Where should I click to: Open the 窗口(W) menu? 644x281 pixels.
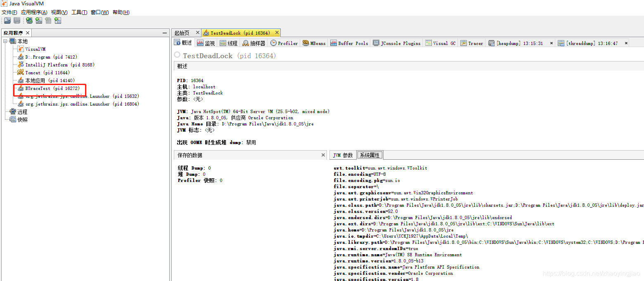pos(100,12)
